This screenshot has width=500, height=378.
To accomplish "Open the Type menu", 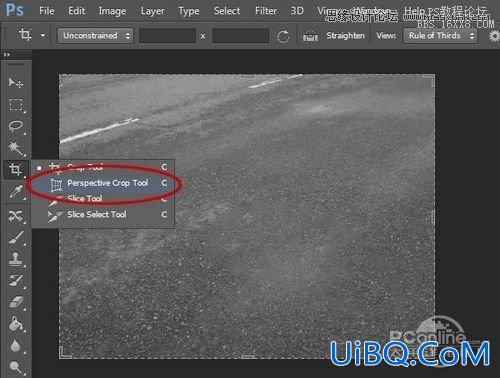I will tap(189, 11).
